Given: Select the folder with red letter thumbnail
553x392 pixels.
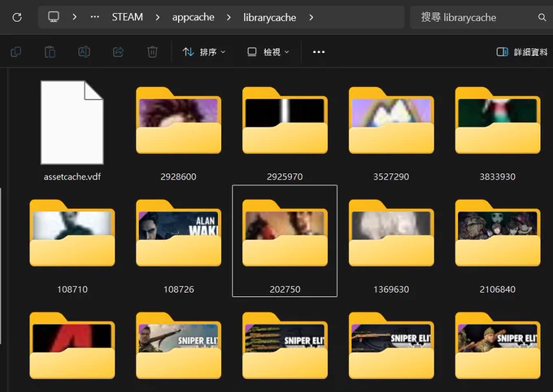Looking at the screenshot, I should (72, 346).
